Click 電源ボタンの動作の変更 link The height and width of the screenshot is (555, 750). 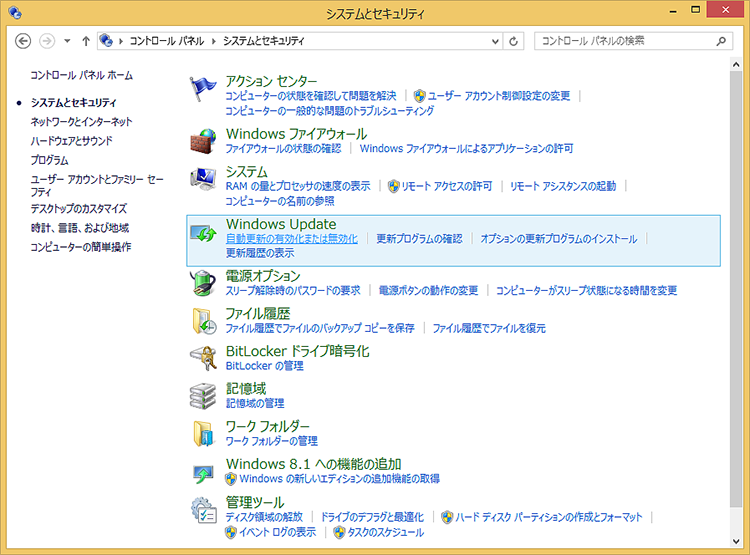pyautogui.click(x=428, y=290)
